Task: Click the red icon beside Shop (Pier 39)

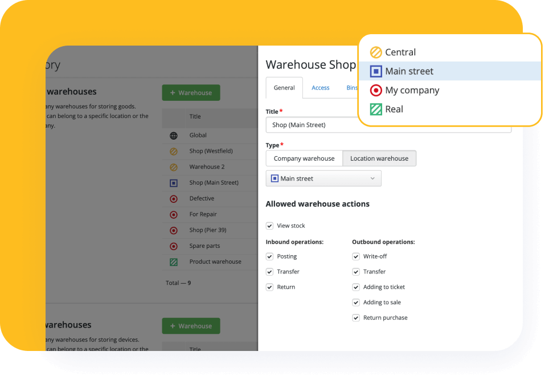Action: 174,230
